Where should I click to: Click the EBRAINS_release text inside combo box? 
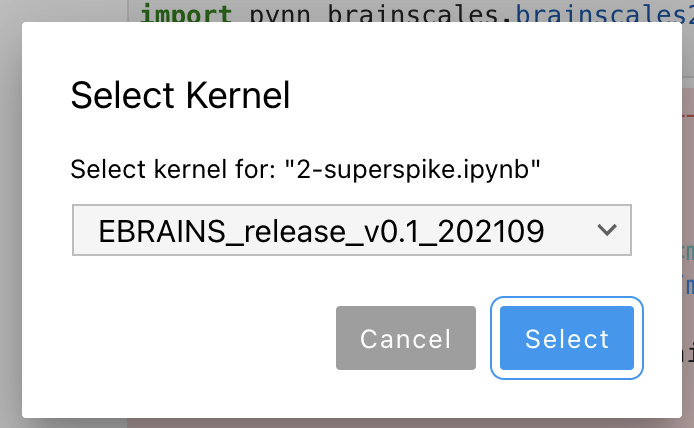click(321, 231)
